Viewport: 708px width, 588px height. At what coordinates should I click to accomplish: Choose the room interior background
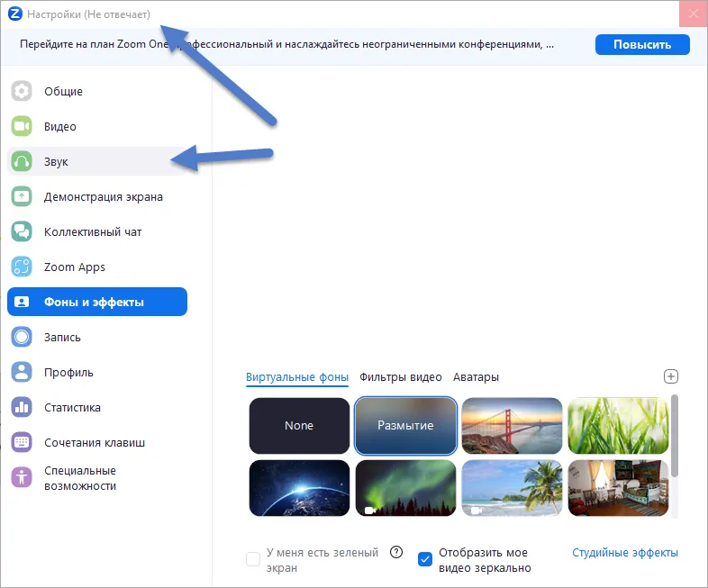point(618,488)
